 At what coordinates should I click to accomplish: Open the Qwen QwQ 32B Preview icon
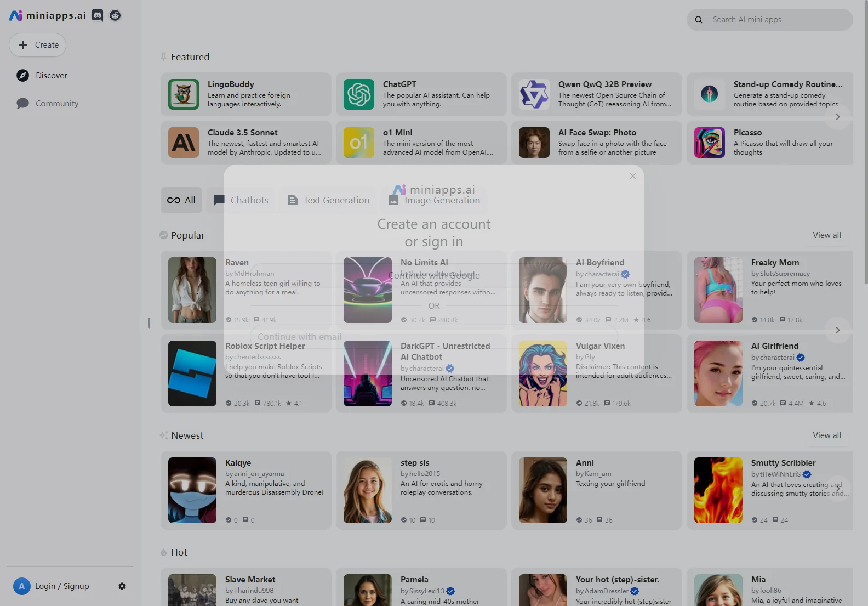tap(534, 94)
